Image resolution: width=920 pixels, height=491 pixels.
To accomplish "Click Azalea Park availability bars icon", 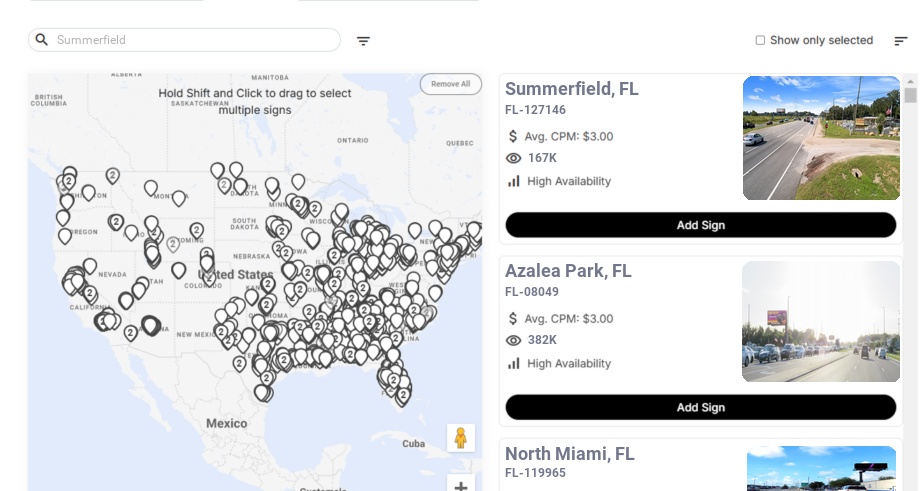I will coord(514,364).
